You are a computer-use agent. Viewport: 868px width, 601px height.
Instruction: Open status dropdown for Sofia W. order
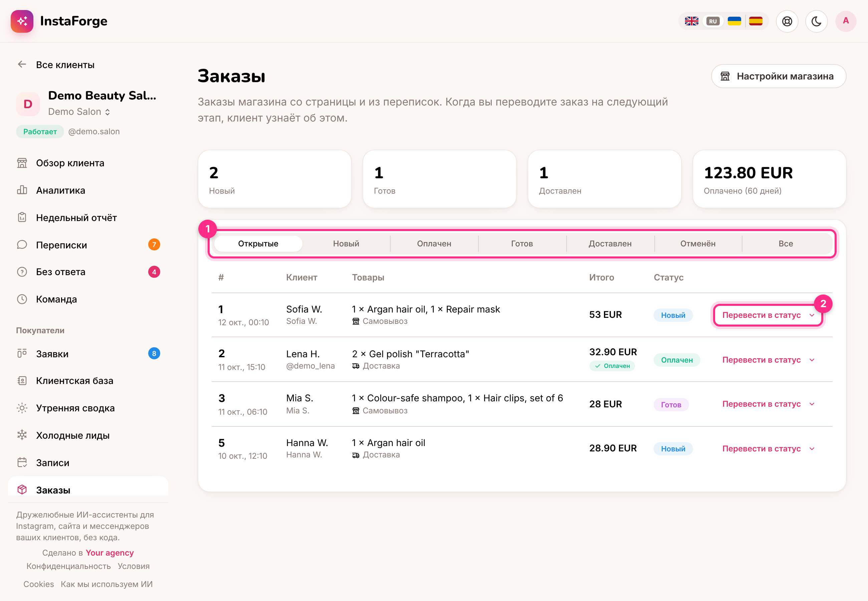tap(768, 315)
